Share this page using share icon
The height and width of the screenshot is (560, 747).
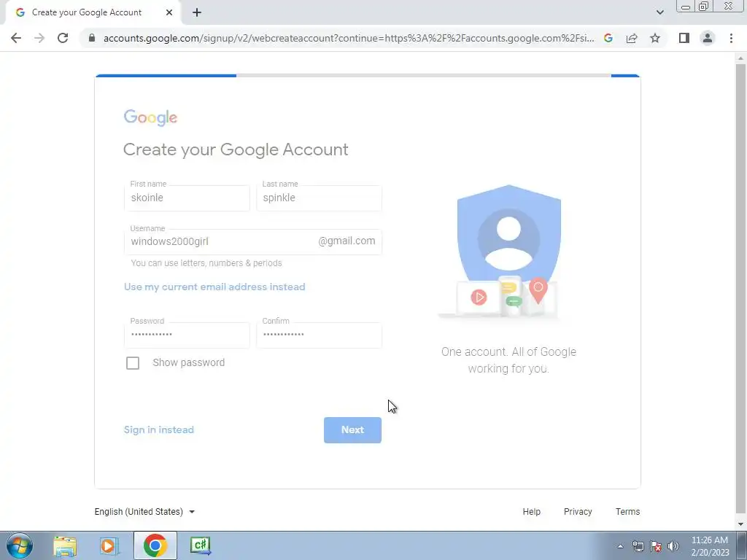click(632, 38)
